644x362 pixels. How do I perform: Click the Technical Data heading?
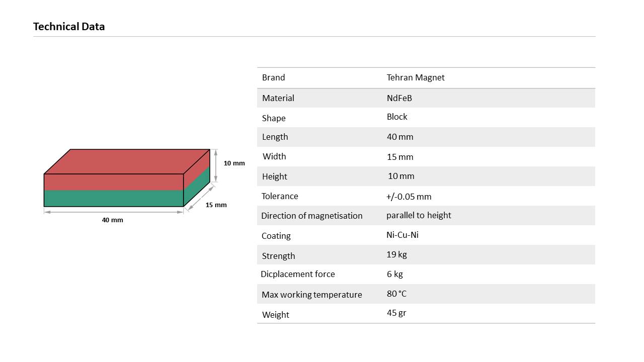click(x=69, y=27)
